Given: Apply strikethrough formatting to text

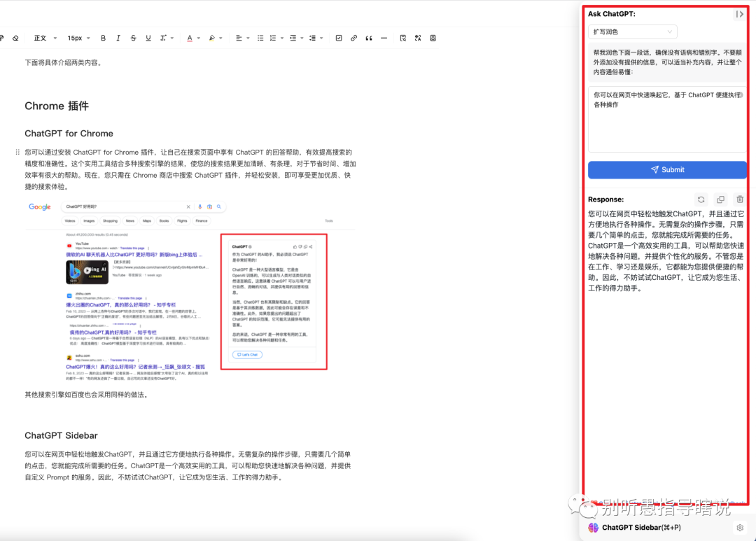Looking at the screenshot, I should pyautogui.click(x=133, y=38).
